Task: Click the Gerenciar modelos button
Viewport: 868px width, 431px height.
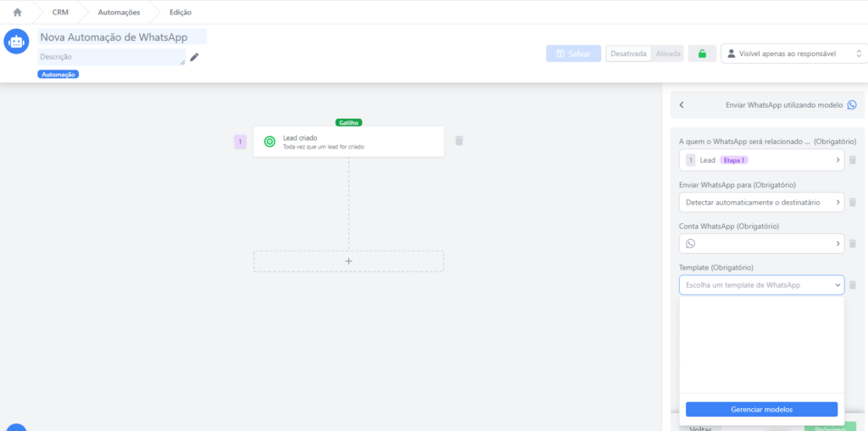Action: pos(761,409)
